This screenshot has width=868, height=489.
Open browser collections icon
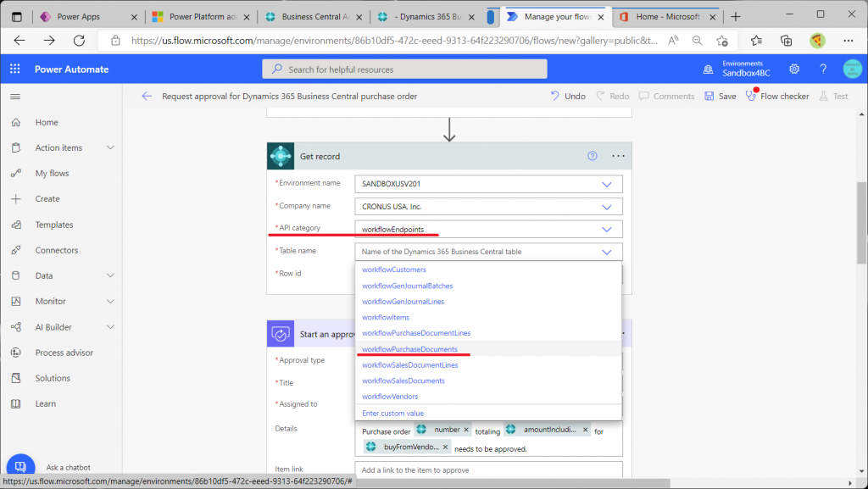click(x=786, y=41)
